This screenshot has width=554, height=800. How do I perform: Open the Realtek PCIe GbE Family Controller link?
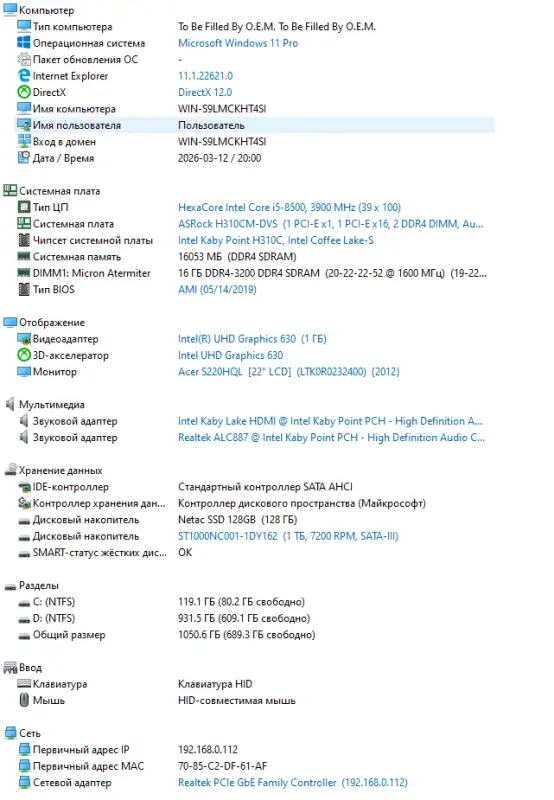(x=292, y=782)
